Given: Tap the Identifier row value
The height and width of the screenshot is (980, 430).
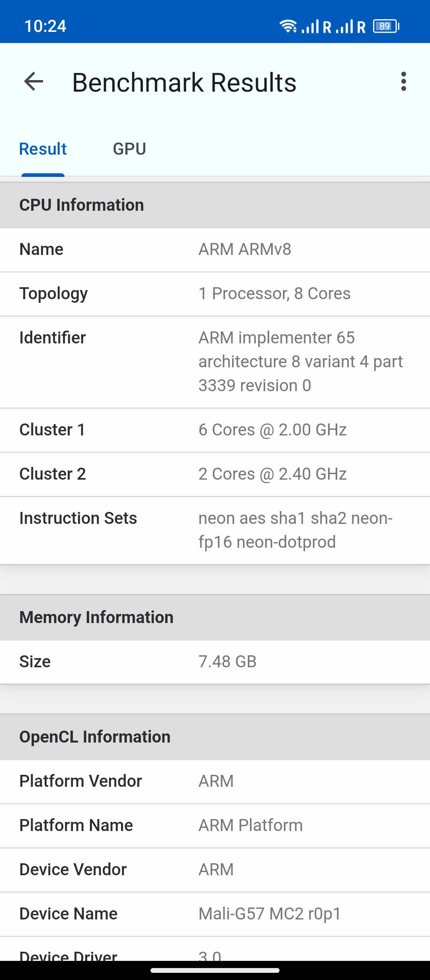Looking at the screenshot, I should (x=301, y=362).
